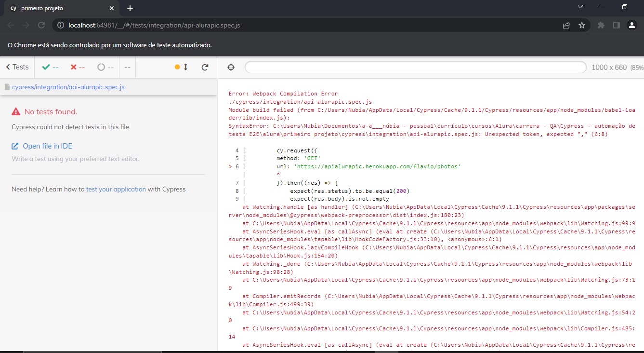Image resolution: width=644 pixels, height=353 pixels.
Task: Bookmark this tab with the star
Action: coord(582,25)
